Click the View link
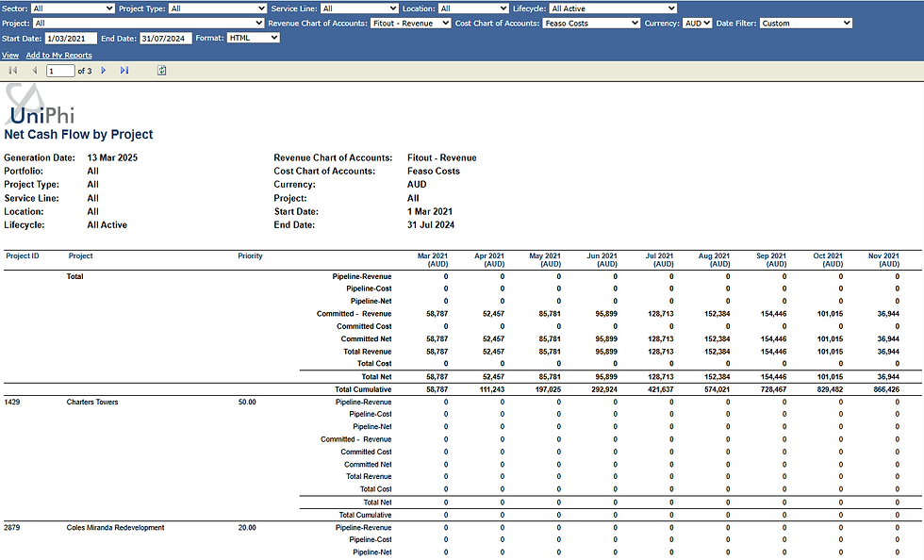The height and width of the screenshot is (560, 924). pos(10,56)
